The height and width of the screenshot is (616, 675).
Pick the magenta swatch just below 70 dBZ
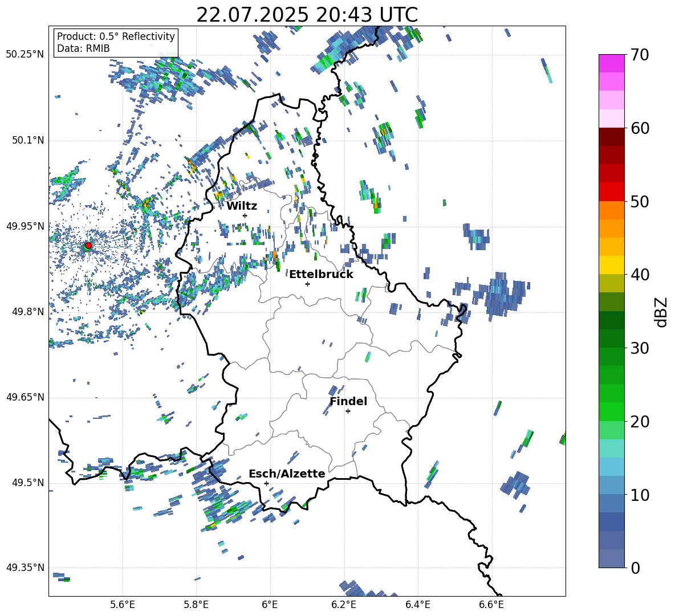click(611, 63)
